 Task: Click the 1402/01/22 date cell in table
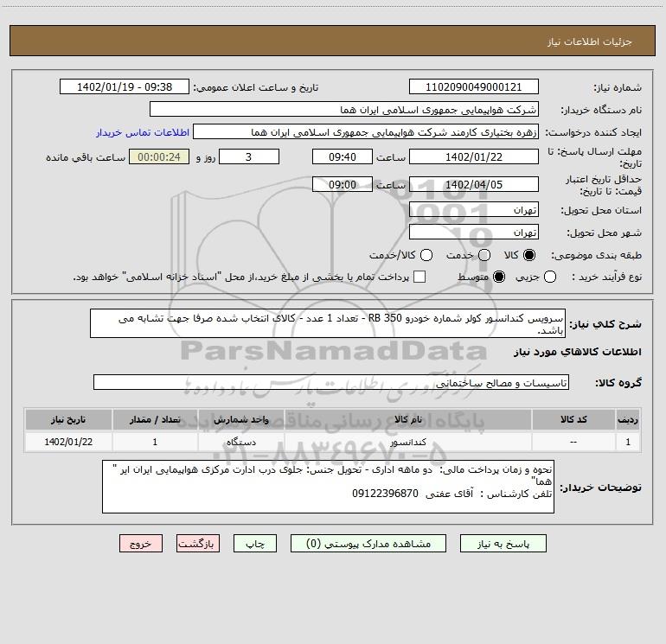click(x=68, y=442)
